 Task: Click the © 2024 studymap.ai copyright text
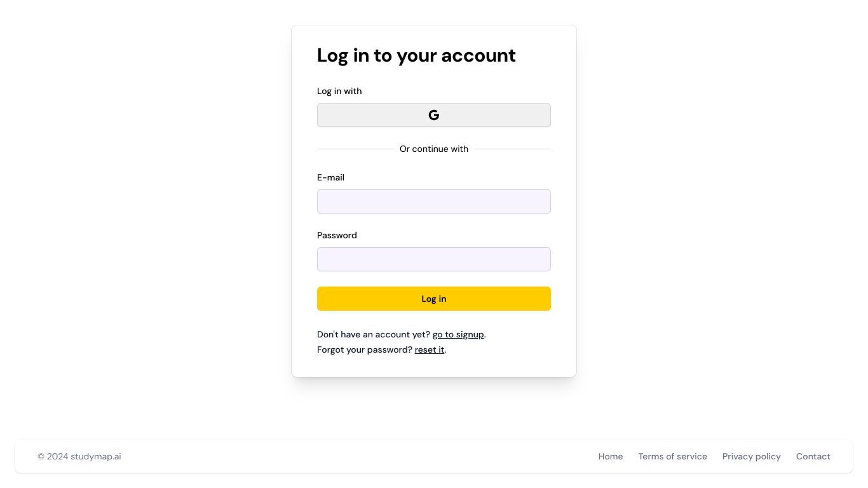coord(79,456)
